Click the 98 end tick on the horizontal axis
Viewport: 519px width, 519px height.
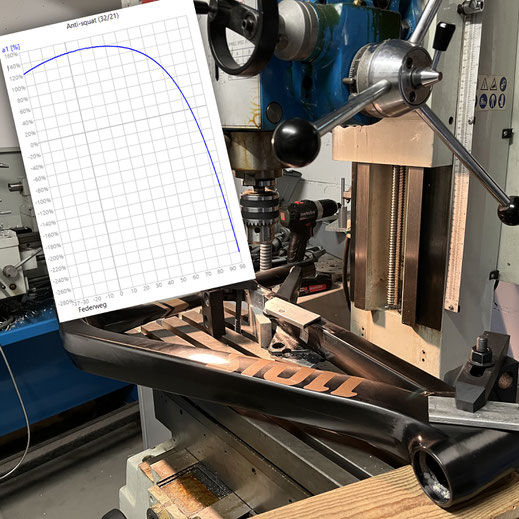(243, 266)
